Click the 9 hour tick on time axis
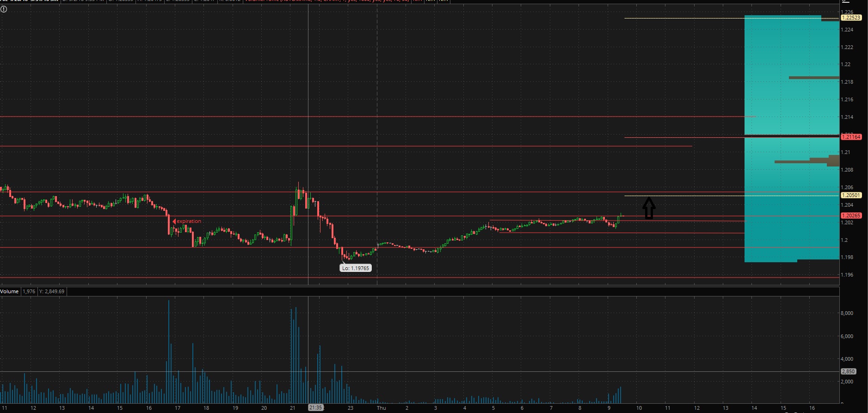Viewport: 868px width, 413px height. click(609, 408)
